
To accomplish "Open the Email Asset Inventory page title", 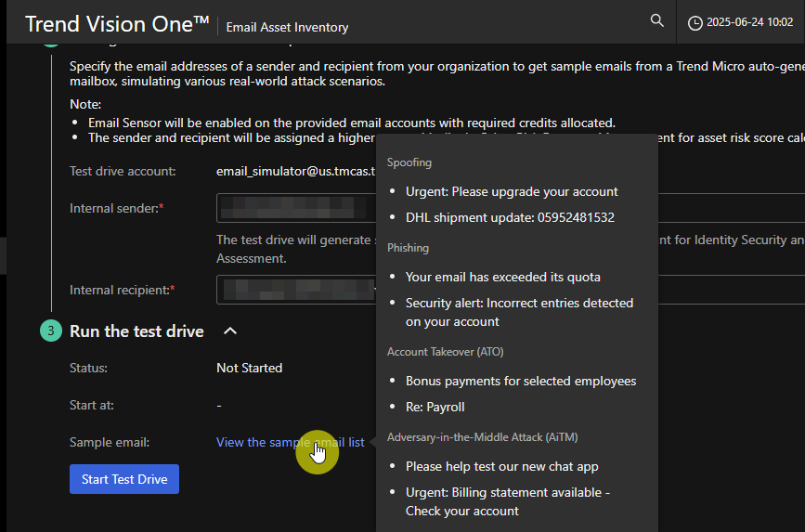I will pyautogui.click(x=287, y=28).
